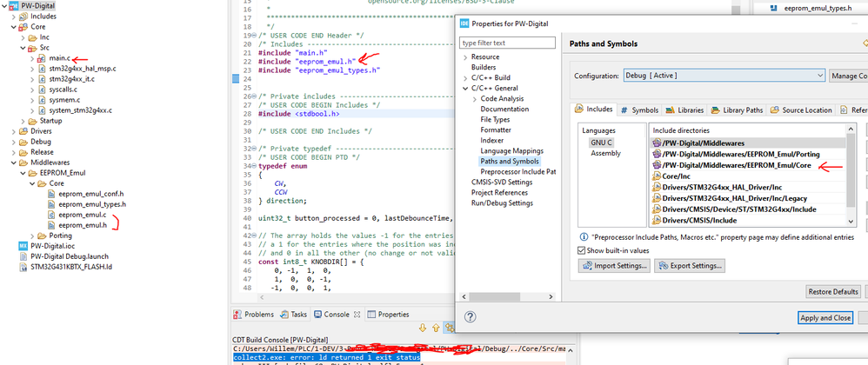Click the Drivers folder icon
Viewport: 868px width, 365px height.
(x=23, y=131)
